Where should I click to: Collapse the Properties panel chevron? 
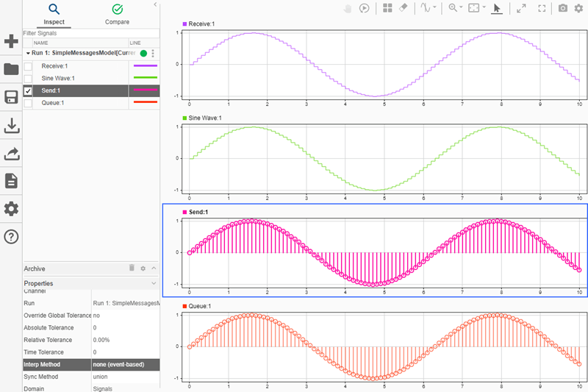tap(153, 283)
